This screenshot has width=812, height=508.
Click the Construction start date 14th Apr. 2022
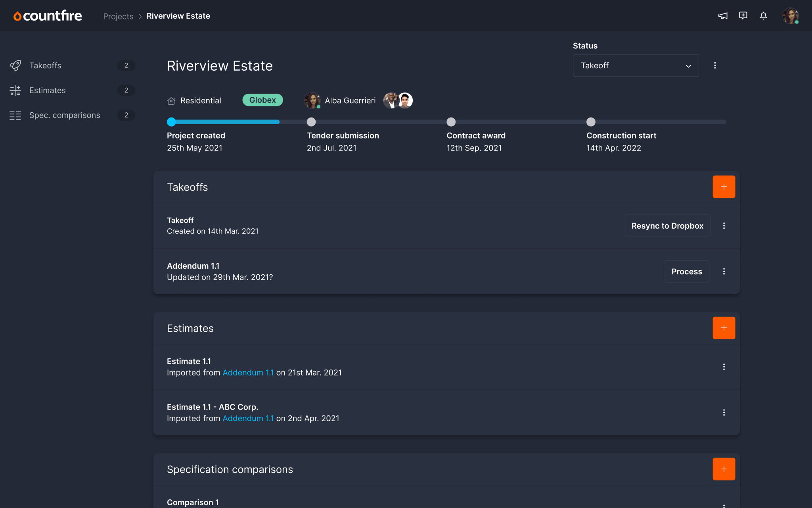[x=614, y=148]
